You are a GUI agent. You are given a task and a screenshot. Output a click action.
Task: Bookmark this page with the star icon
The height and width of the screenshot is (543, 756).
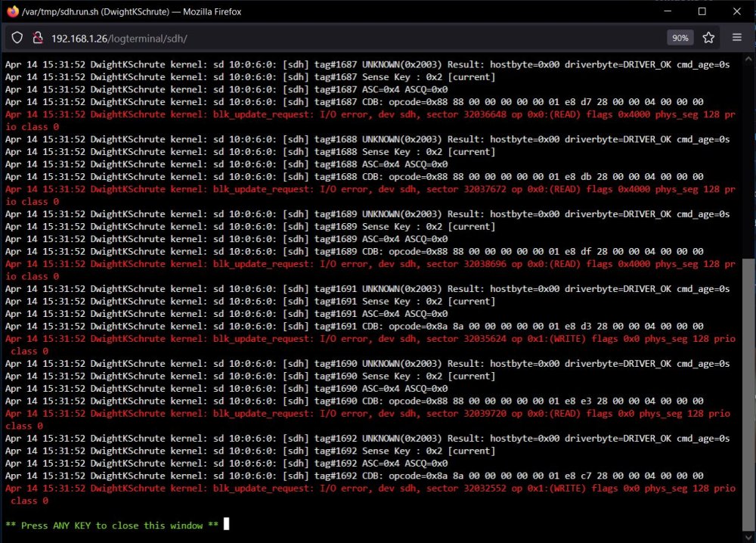coord(708,38)
